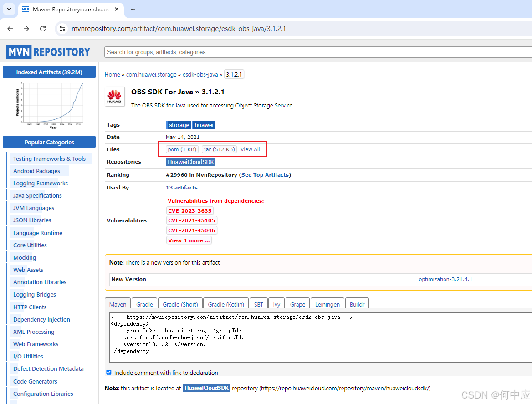Expand View 4 more vulnerabilities
The width and height of the screenshot is (532, 404).
[x=189, y=240]
